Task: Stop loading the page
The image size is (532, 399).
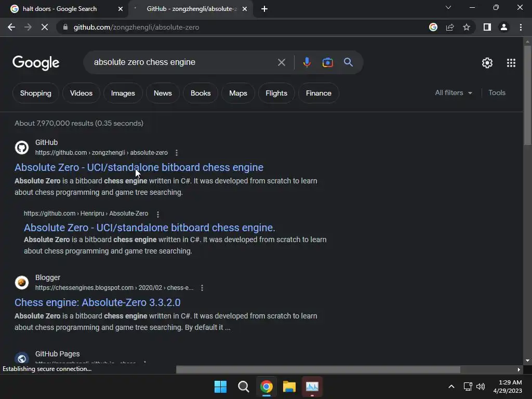Action: click(x=45, y=27)
